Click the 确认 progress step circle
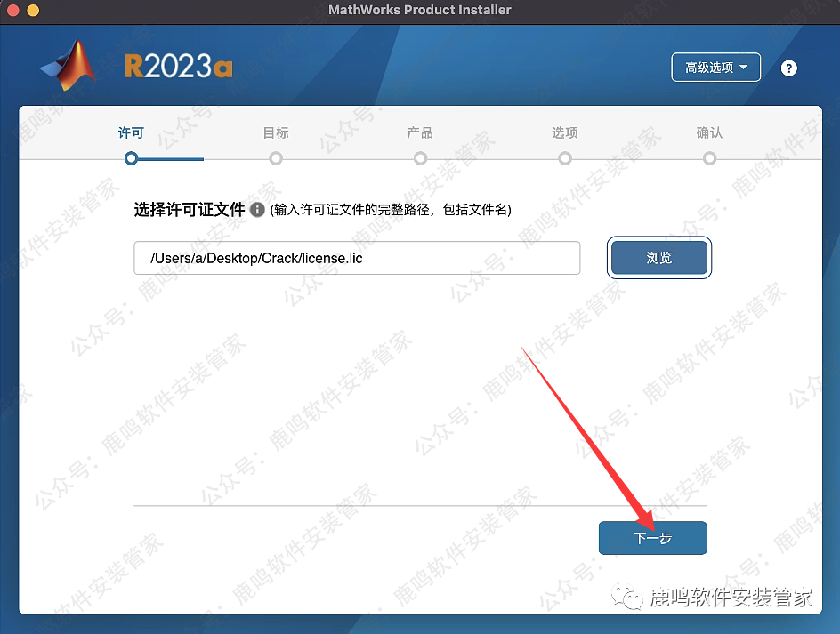This screenshot has height=634, width=840. click(709, 158)
